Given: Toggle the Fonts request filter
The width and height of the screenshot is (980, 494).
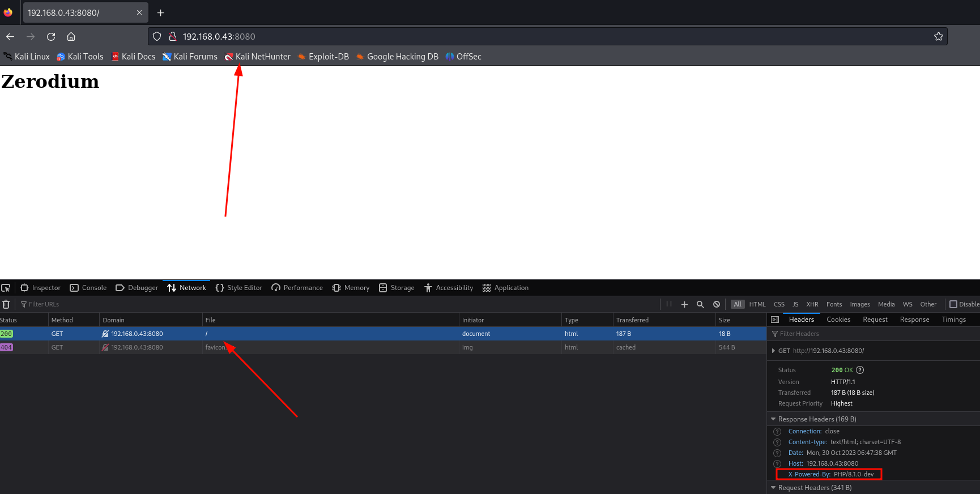Looking at the screenshot, I should click(x=834, y=304).
